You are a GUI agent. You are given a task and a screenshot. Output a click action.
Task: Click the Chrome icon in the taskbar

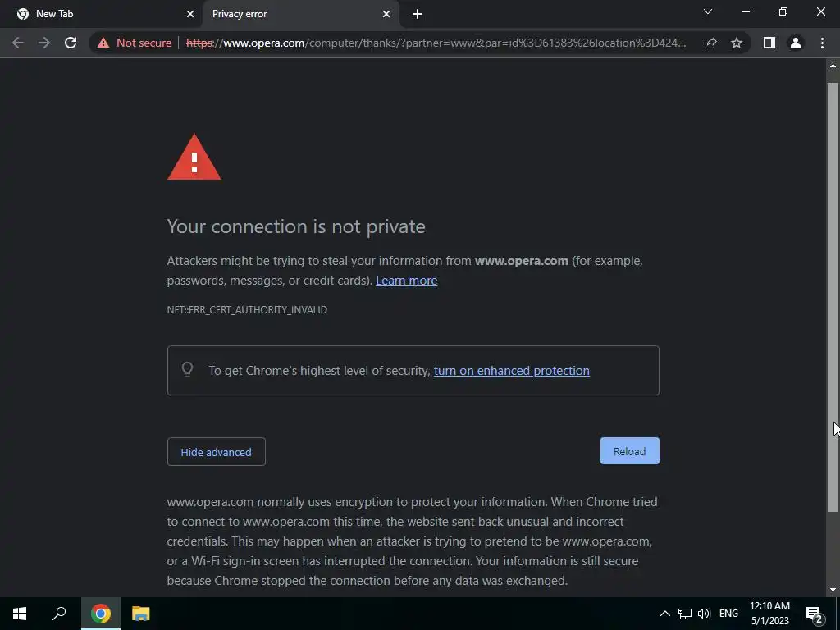tap(101, 614)
